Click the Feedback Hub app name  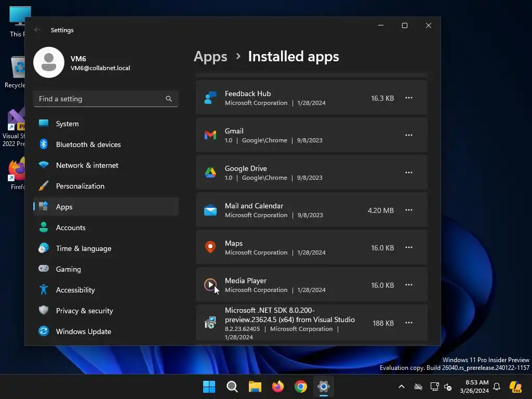(x=248, y=94)
